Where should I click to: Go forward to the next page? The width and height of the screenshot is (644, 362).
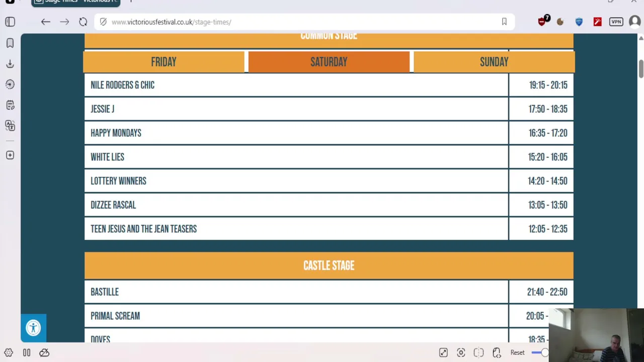[x=64, y=22]
